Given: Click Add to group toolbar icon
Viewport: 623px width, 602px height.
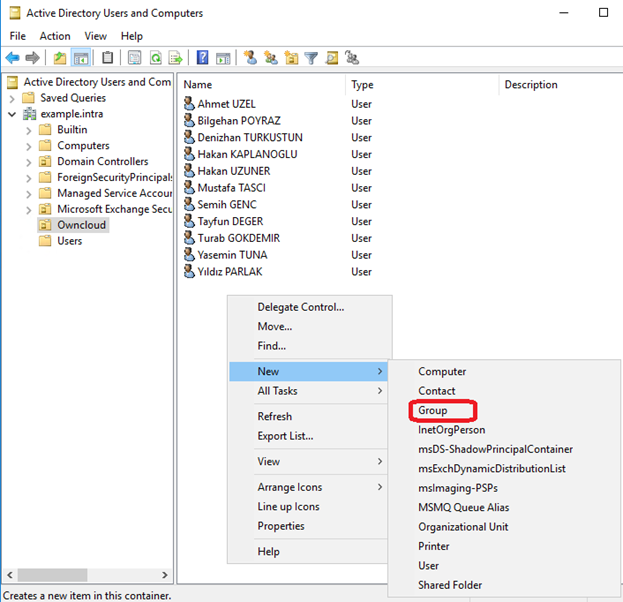Looking at the screenshot, I should tap(352, 58).
